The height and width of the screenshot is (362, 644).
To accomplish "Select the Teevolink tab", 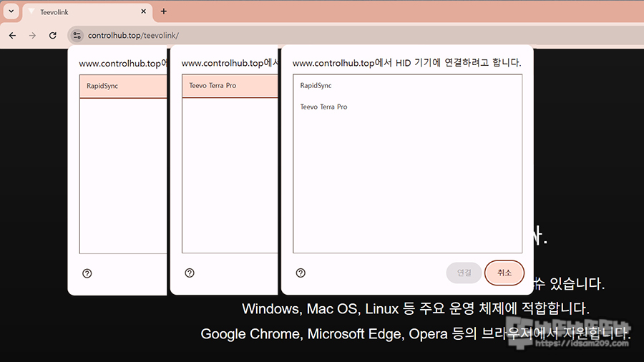I will (87, 12).
